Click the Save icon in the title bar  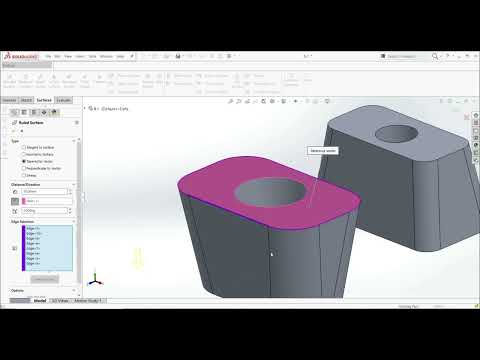click(x=178, y=56)
